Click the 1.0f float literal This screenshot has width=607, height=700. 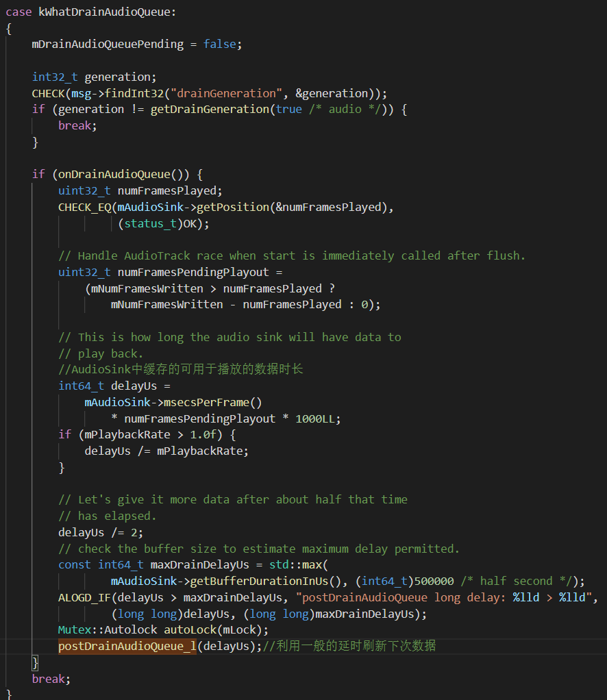tap(203, 435)
